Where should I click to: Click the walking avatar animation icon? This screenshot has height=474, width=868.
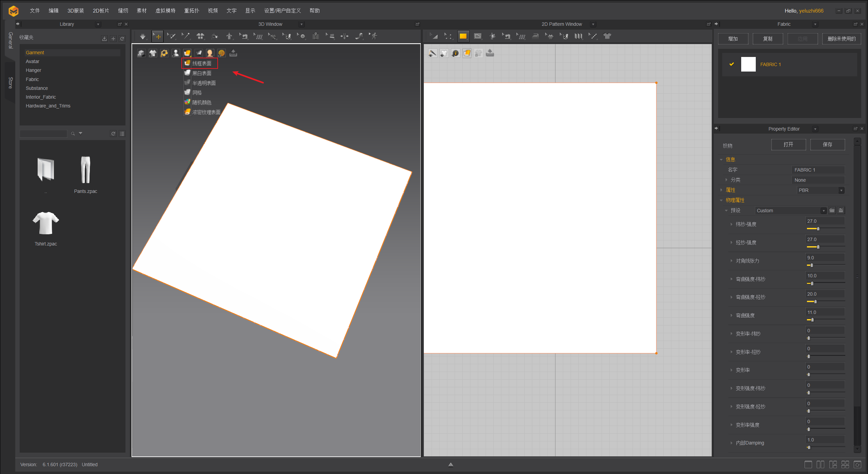[374, 36]
